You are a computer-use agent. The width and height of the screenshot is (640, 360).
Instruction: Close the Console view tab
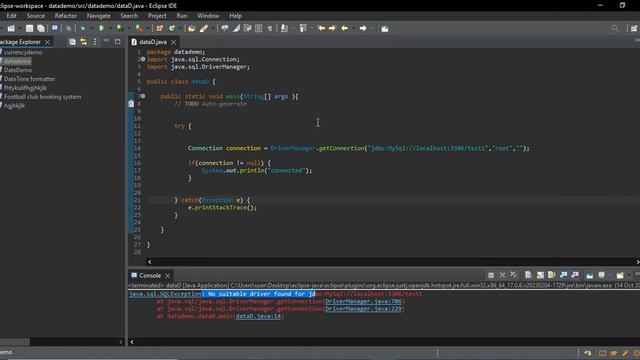point(167,276)
